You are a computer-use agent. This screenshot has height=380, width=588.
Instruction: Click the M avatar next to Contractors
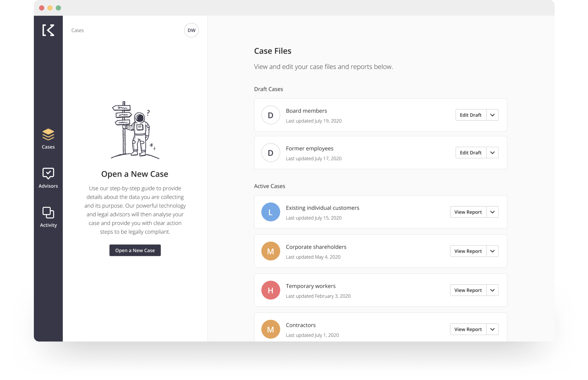coord(271,329)
